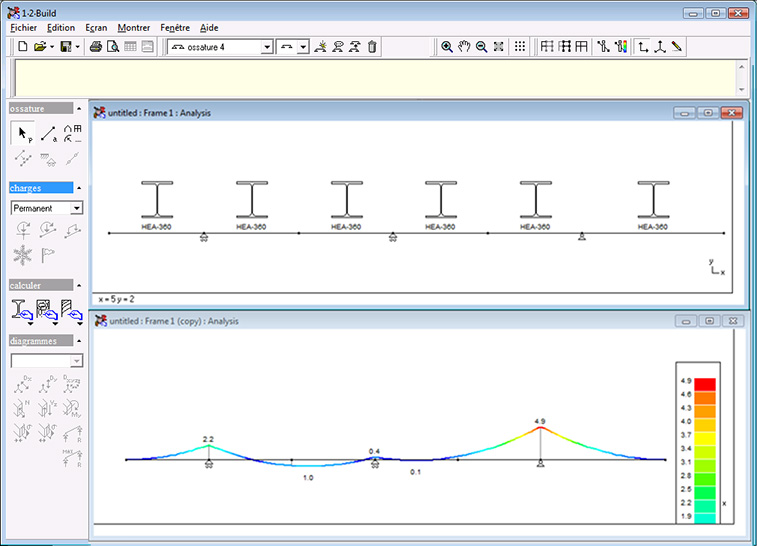Open the Fenêtre menu
Screen dimensions: 757x546
[175, 28]
